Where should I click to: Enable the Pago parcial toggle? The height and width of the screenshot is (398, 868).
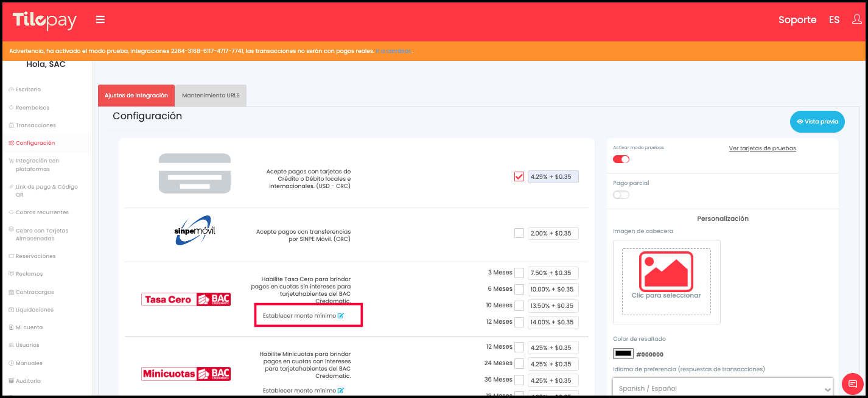pyautogui.click(x=621, y=195)
